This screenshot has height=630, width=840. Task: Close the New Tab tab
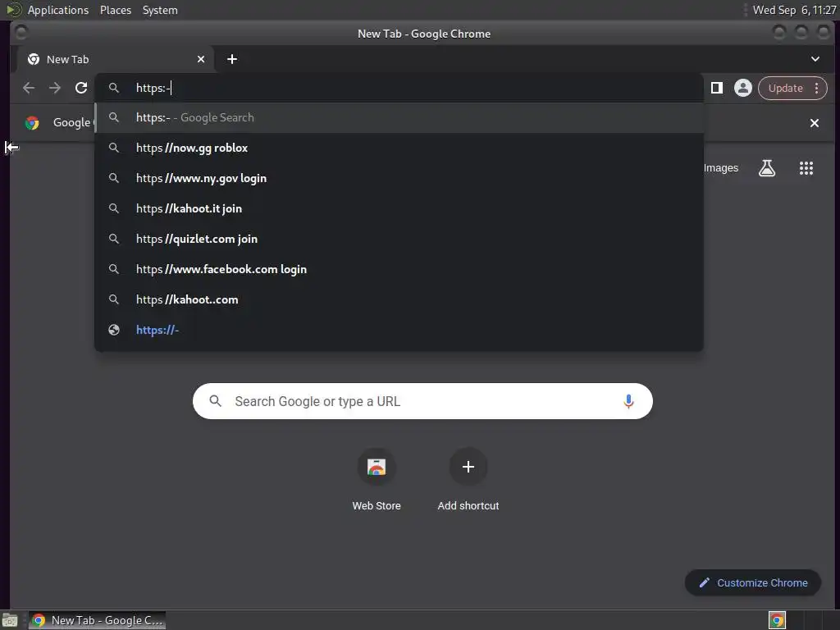pyautogui.click(x=201, y=59)
